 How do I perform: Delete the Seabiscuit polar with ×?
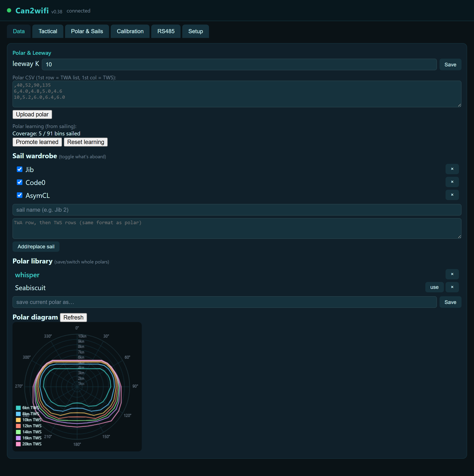coord(452,287)
